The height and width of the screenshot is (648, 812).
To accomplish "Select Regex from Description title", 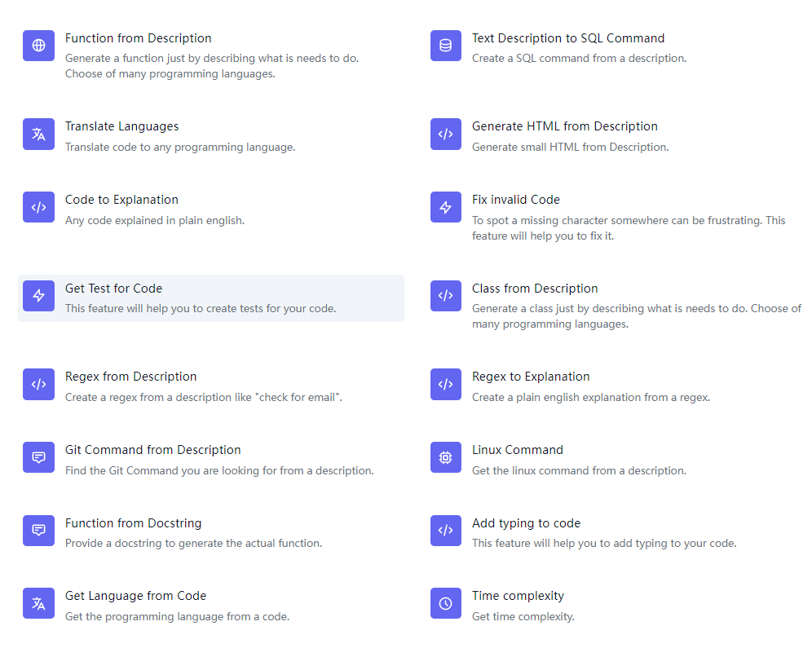I will click(x=130, y=377).
